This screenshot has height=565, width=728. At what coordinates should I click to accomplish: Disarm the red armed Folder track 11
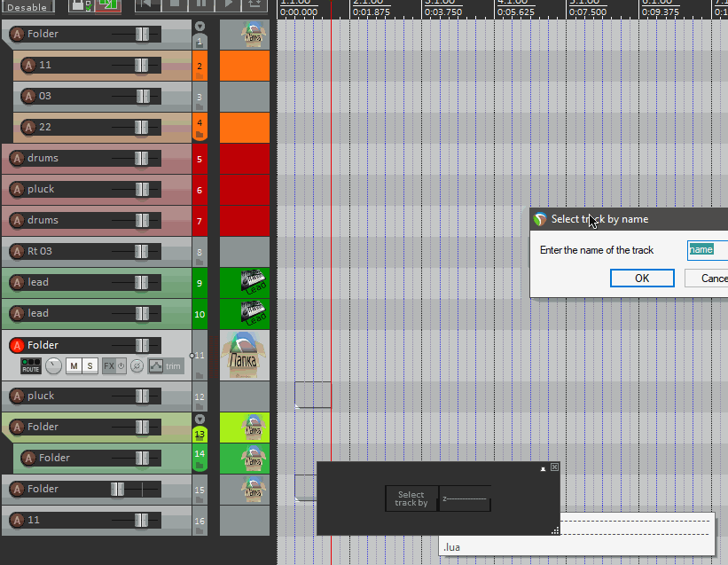(x=17, y=345)
